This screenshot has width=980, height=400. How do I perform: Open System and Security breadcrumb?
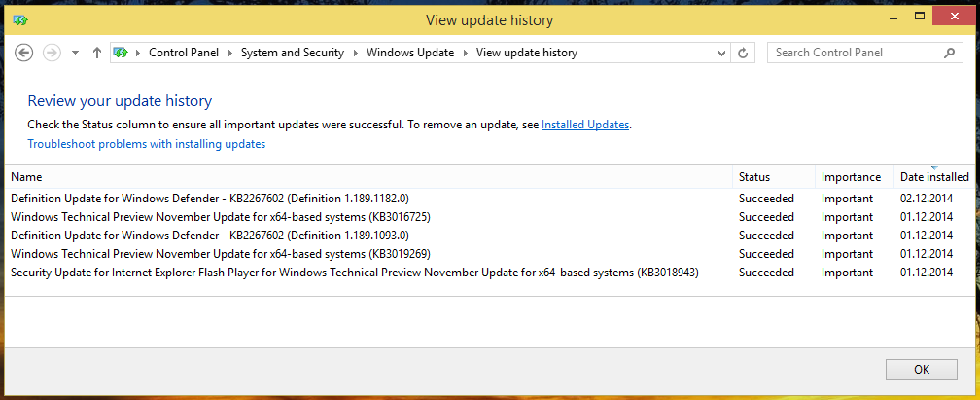tap(293, 53)
